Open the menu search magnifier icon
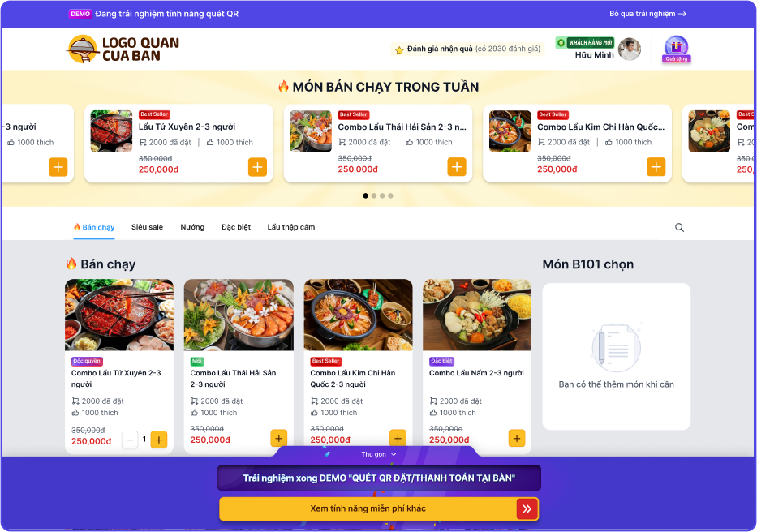Viewport: 757px width, 532px height. click(679, 227)
